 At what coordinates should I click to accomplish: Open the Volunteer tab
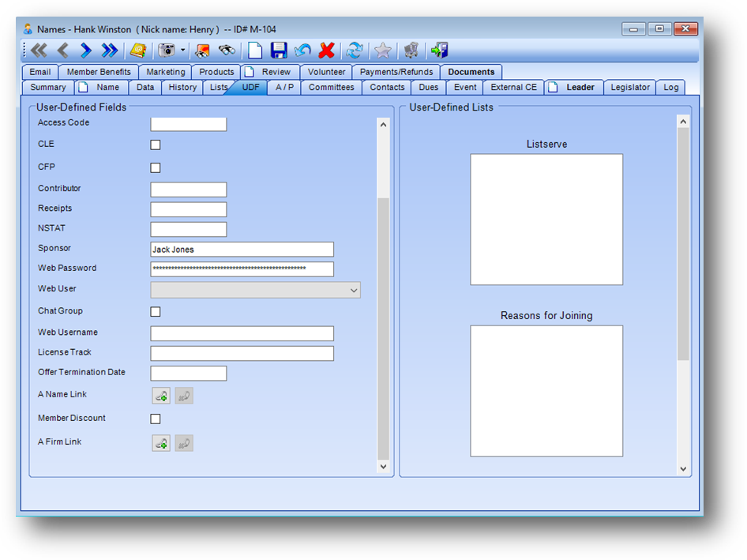coord(326,72)
